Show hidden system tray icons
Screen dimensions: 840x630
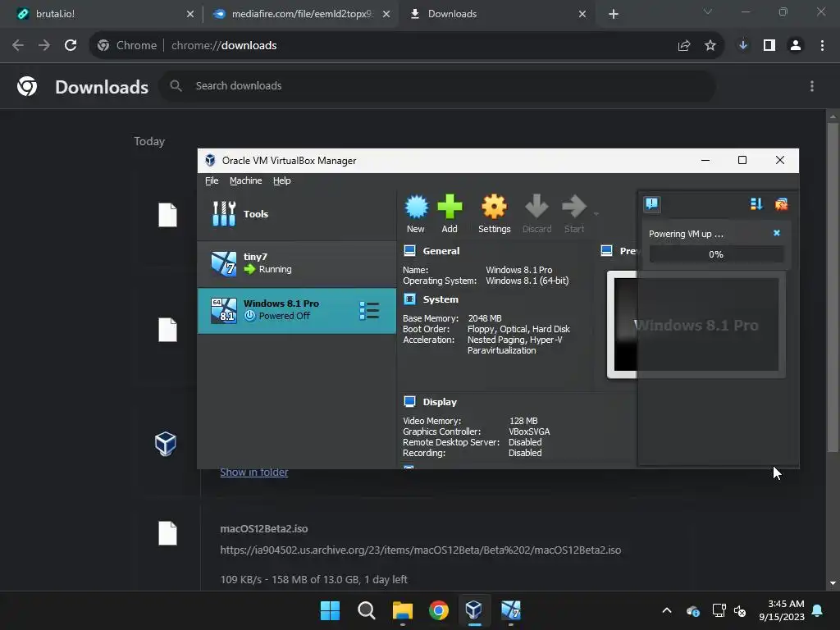pos(667,610)
